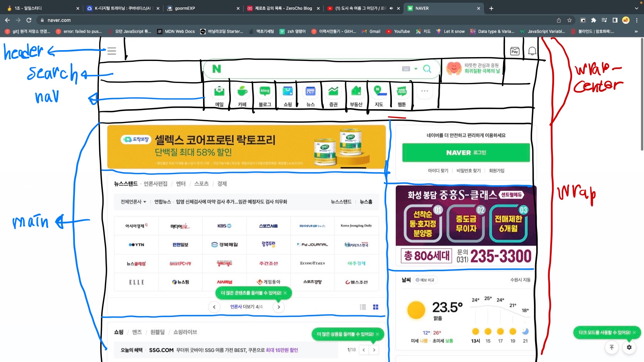
Task: Go to next shopping deal arrow
Action: pos(374,350)
